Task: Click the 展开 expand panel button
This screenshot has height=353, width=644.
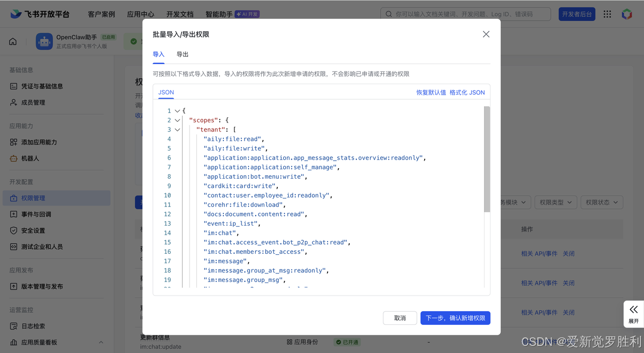Action: tap(633, 314)
